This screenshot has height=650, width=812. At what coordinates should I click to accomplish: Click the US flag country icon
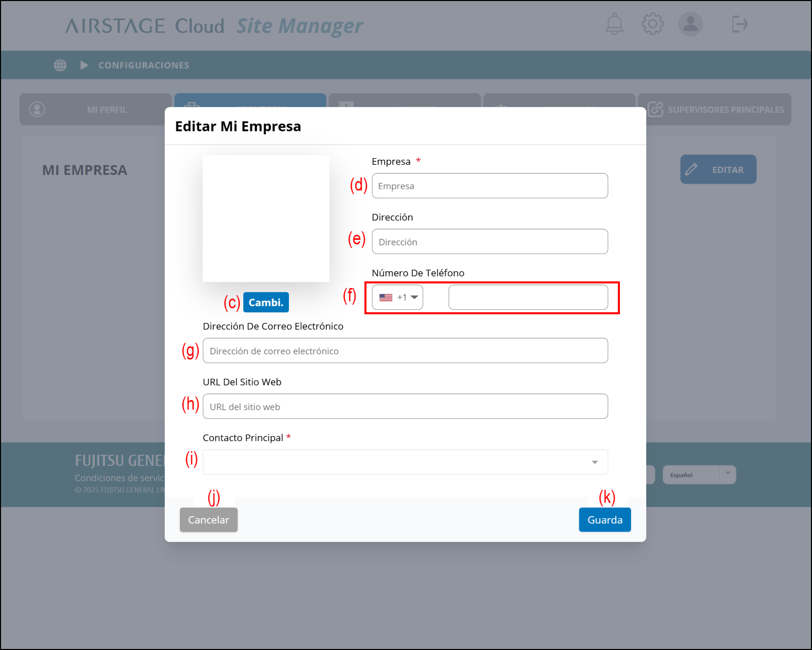click(386, 298)
